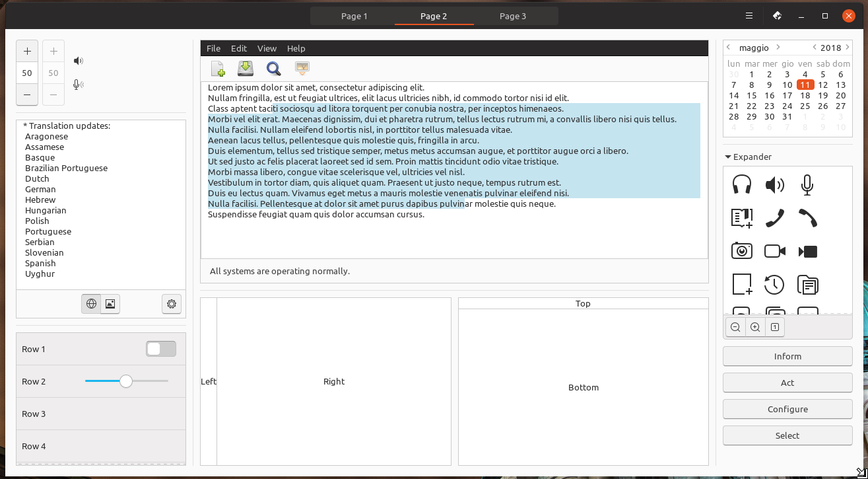Click the Select button
868x479 pixels.
point(787,435)
